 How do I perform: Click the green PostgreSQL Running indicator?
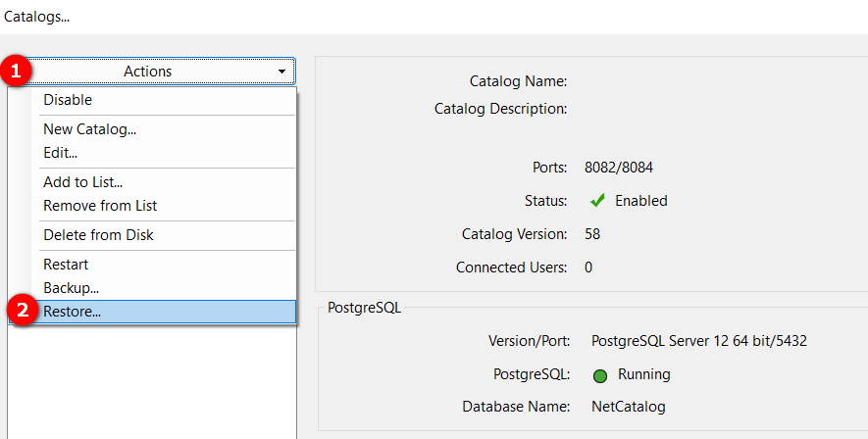click(x=599, y=375)
